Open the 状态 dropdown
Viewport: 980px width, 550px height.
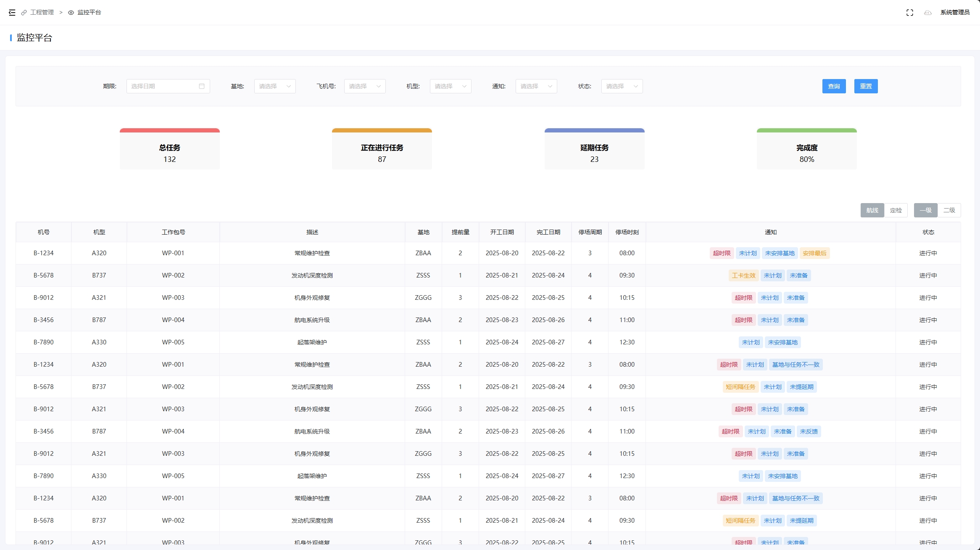pos(622,86)
